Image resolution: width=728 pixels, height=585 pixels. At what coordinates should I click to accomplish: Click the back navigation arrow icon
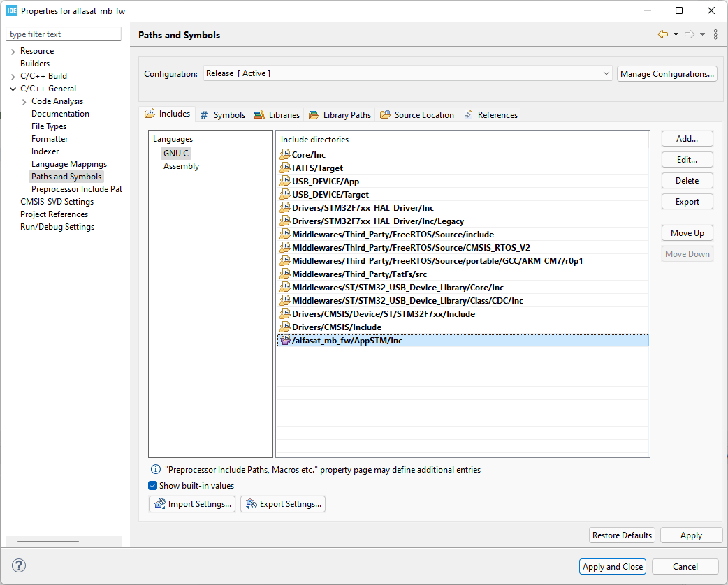[x=663, y=34]
